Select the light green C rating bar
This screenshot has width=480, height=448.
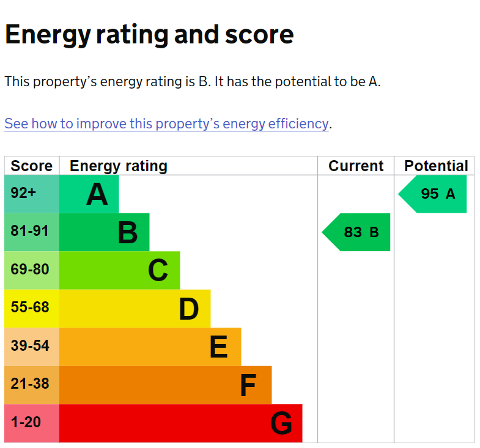[x=119, y=270]
